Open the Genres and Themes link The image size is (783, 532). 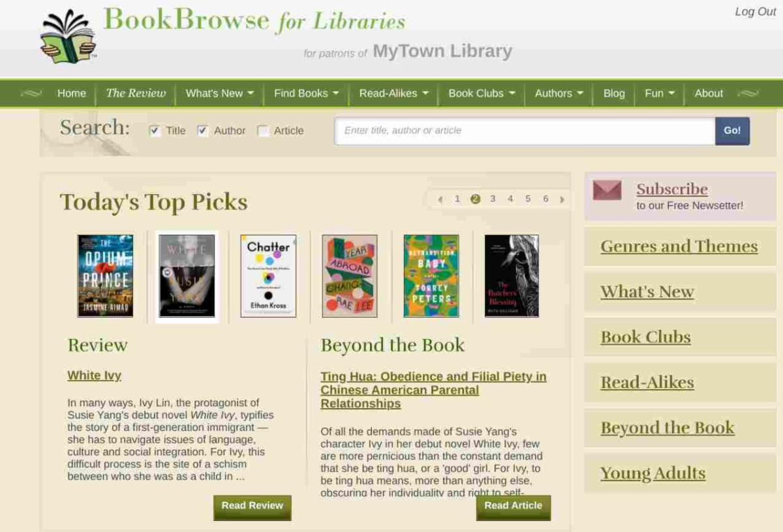[x=679, y=246]
